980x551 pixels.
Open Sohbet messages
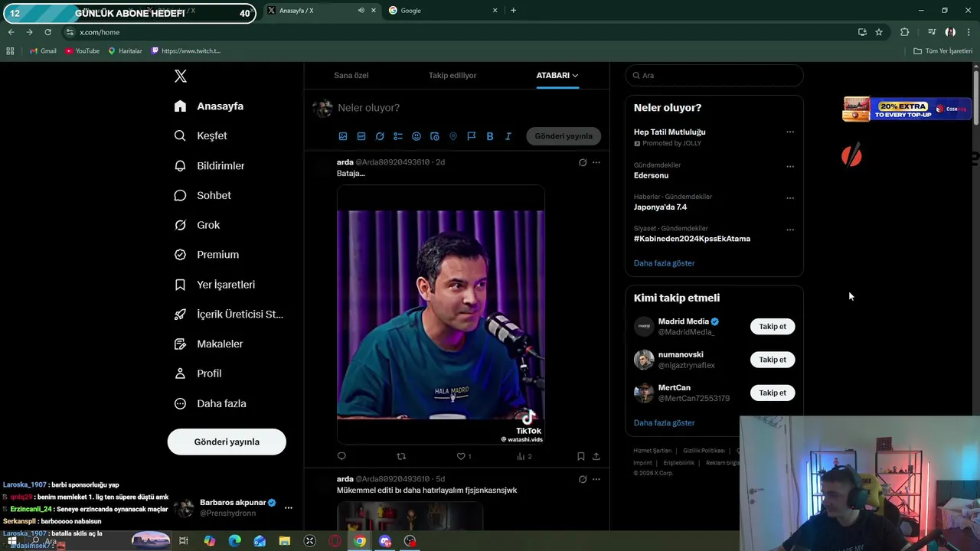point(202,195)
